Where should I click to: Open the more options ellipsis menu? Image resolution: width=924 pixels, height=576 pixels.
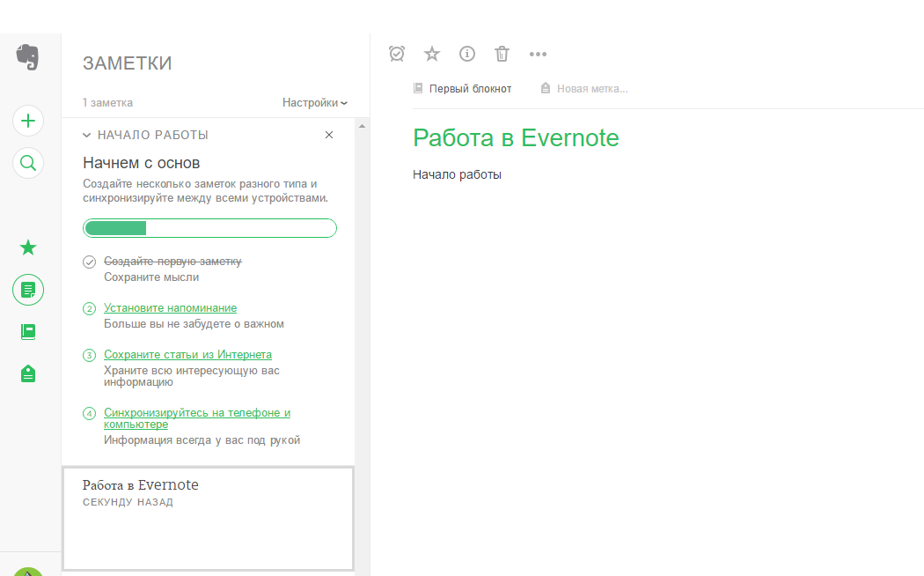pos(538,54)
